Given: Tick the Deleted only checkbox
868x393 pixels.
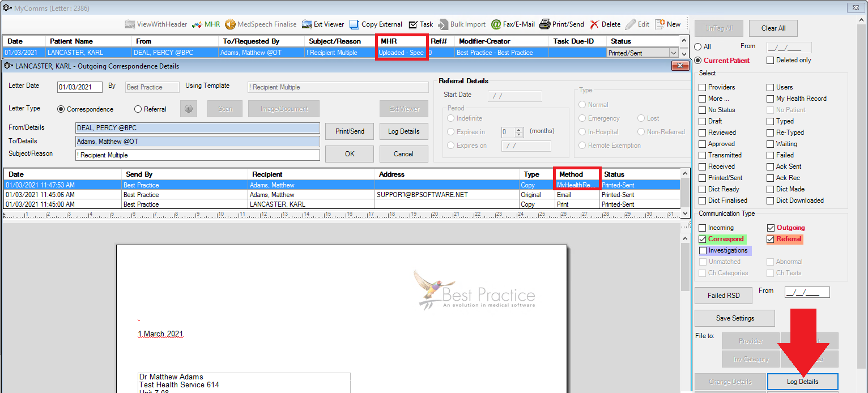Looking at the screenshot, I should [x=771, y=60].
